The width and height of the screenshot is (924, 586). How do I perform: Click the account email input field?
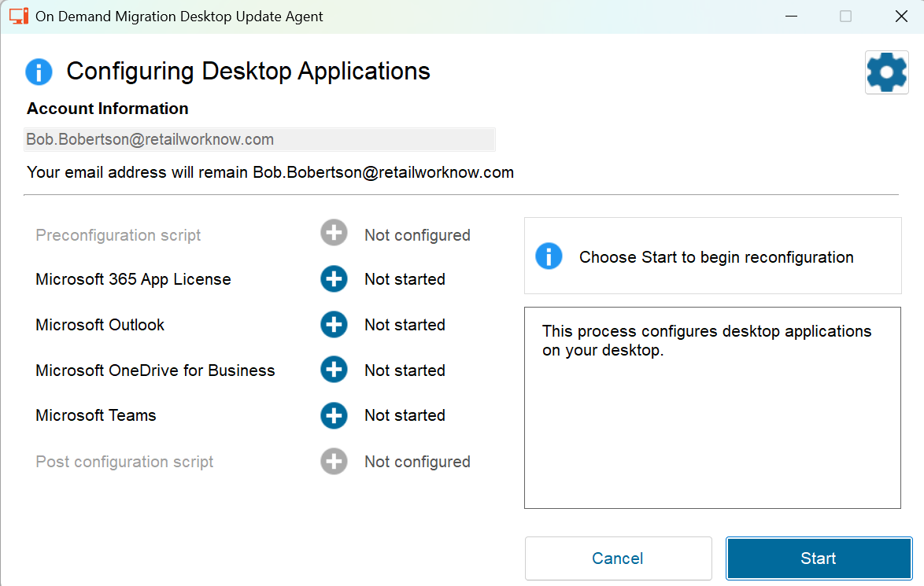259,139
